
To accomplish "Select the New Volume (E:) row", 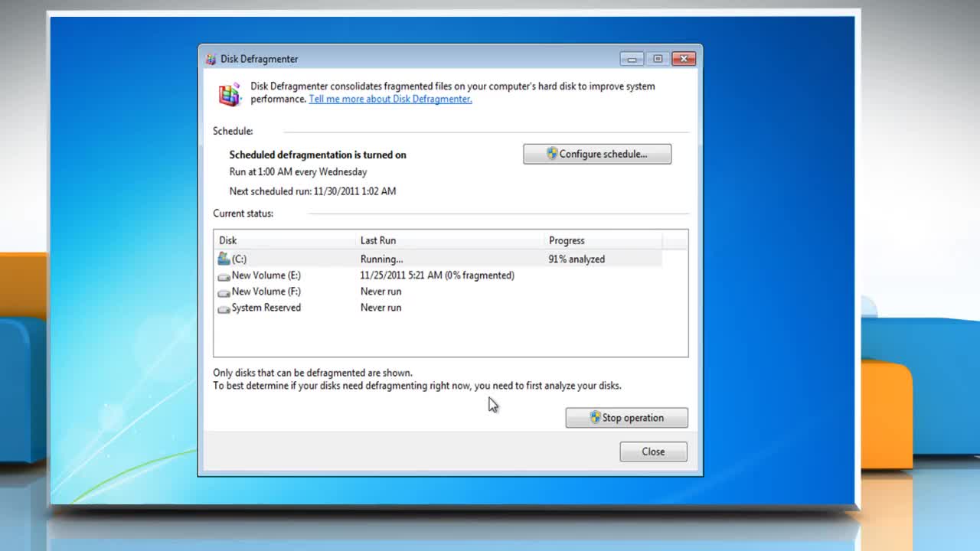I will [439, 275].
